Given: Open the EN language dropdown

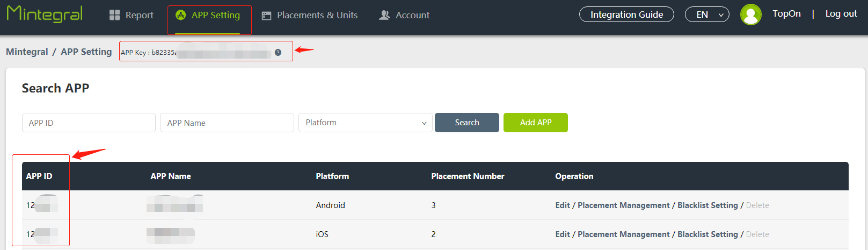Looking at the screenshot, I should [x=707, y=15].
